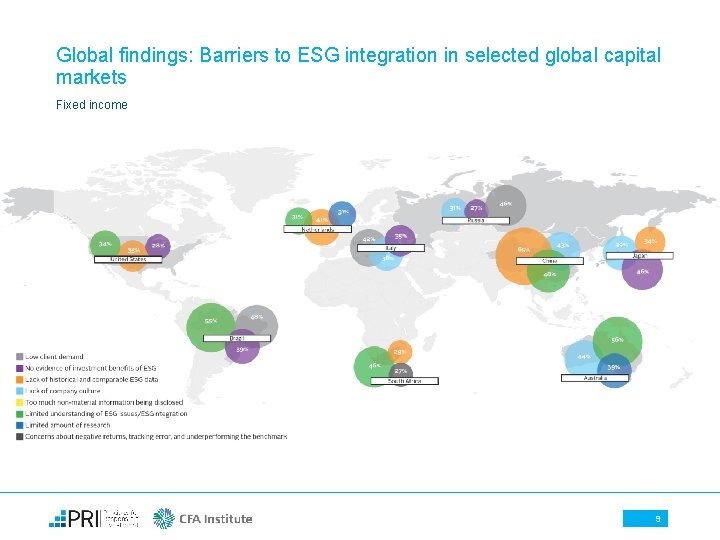Select the purple 46% bubble below Japan
The width and height of the screenshot is (720, 540).
[642, 270]
